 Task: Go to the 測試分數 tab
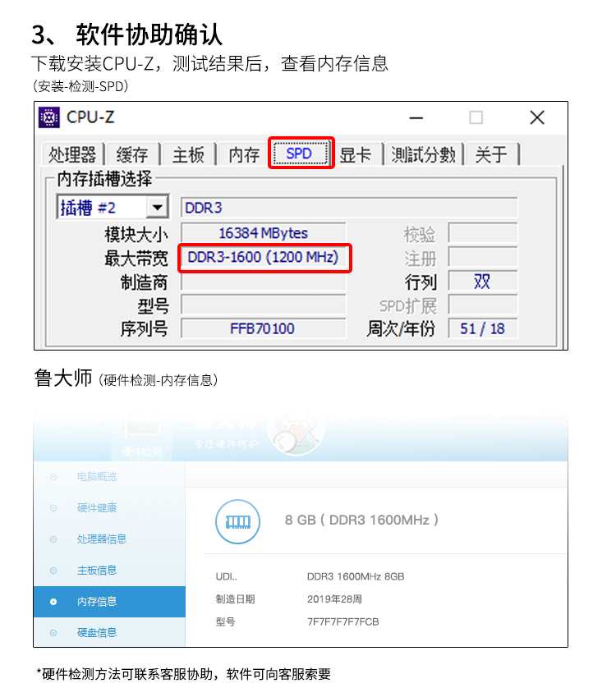[x=424, y=154]
